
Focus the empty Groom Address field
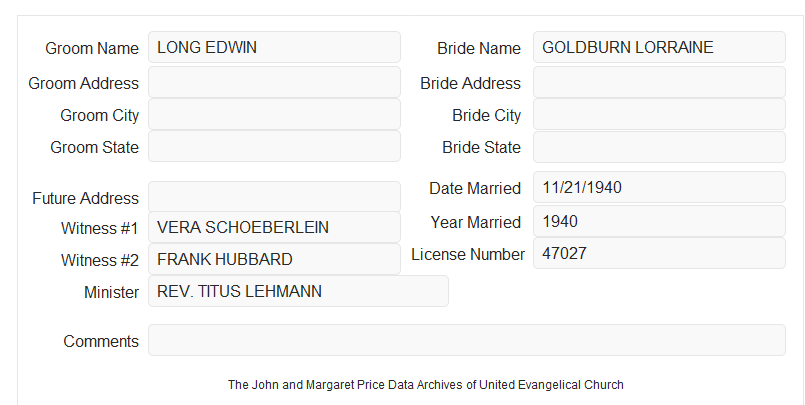(274, 82)
